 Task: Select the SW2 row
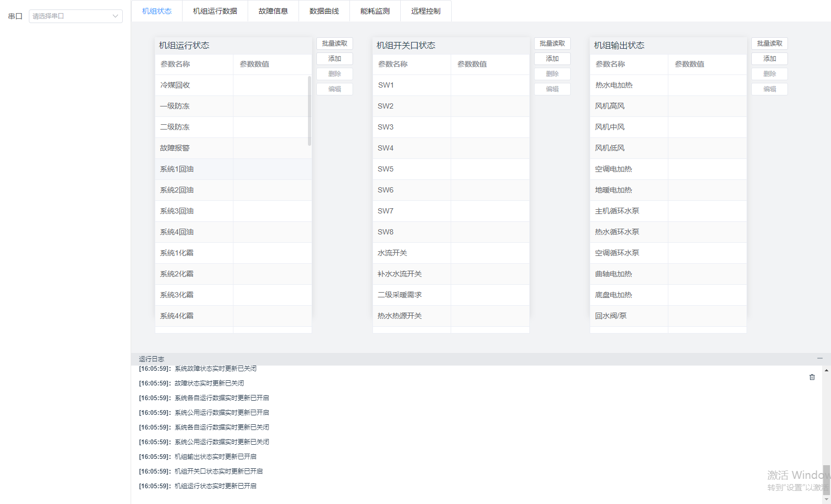451,106
